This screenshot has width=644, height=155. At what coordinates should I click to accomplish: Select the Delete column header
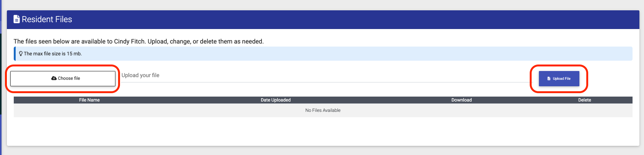click(x=584, y=100)
